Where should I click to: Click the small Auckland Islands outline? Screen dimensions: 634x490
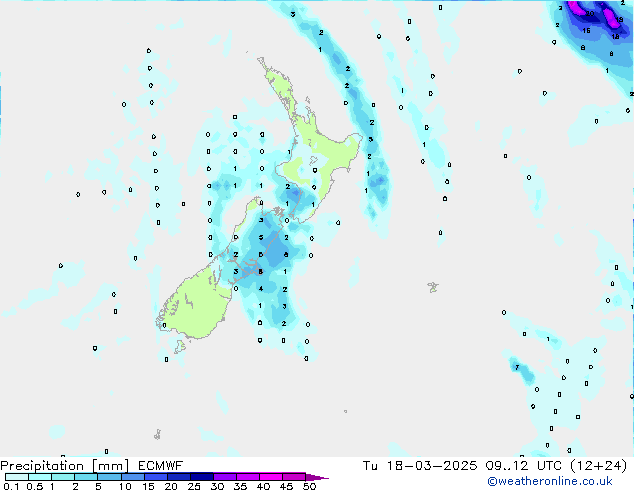point(157,435)
